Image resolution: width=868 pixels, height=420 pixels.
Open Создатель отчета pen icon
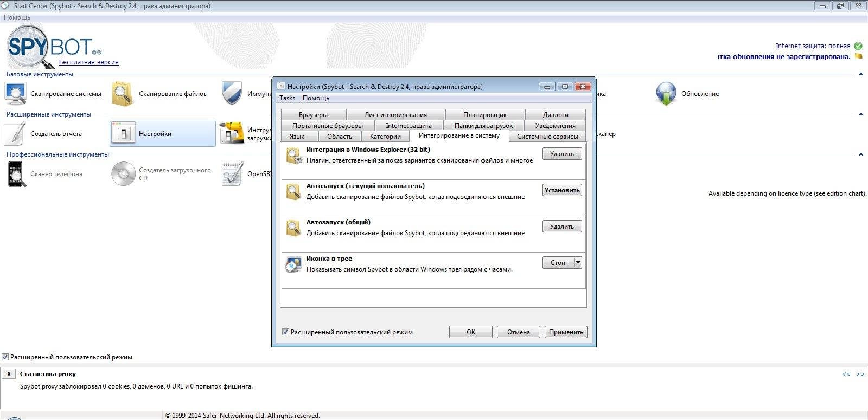[x=16, y=134]
